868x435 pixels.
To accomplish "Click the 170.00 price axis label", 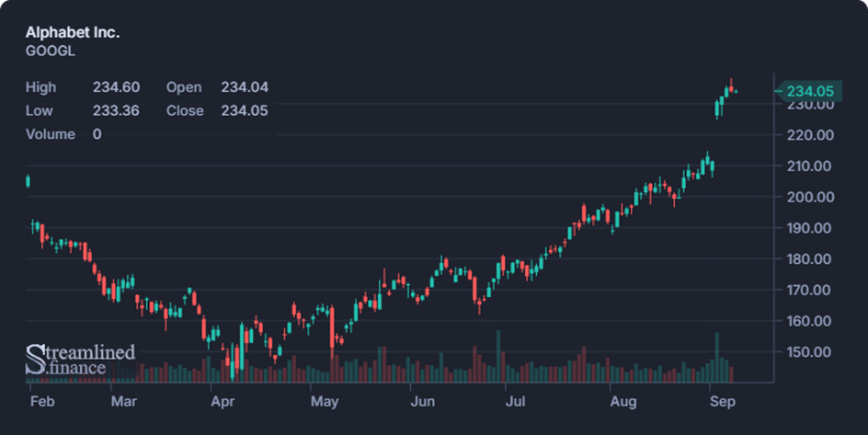I will pyautogui.click(x=810, y=290).
